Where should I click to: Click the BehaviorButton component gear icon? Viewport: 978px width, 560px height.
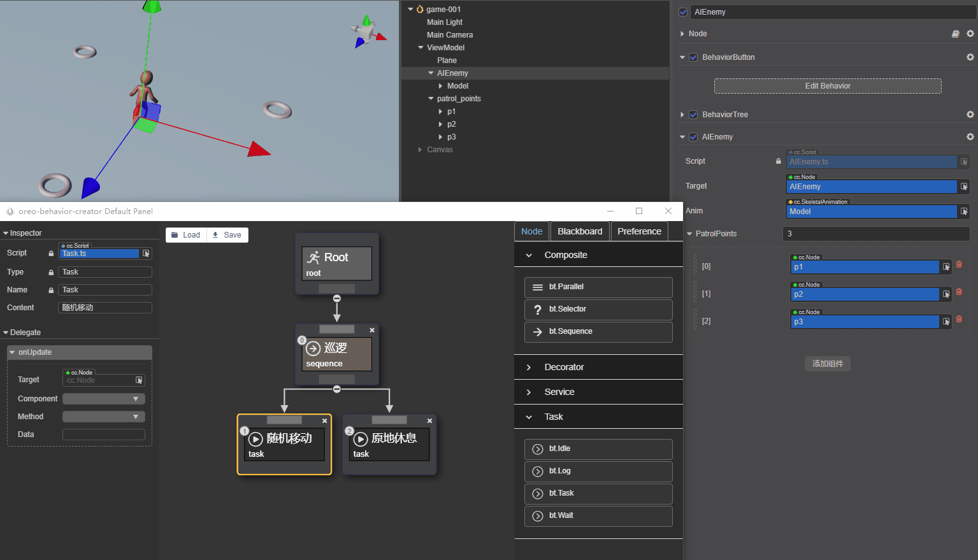pos(970,57)
